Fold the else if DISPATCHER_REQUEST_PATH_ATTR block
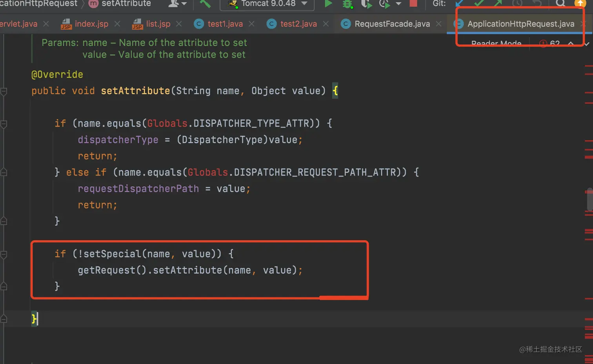The image size is (593, 364). pyautogui.click(x=4, y=172)
